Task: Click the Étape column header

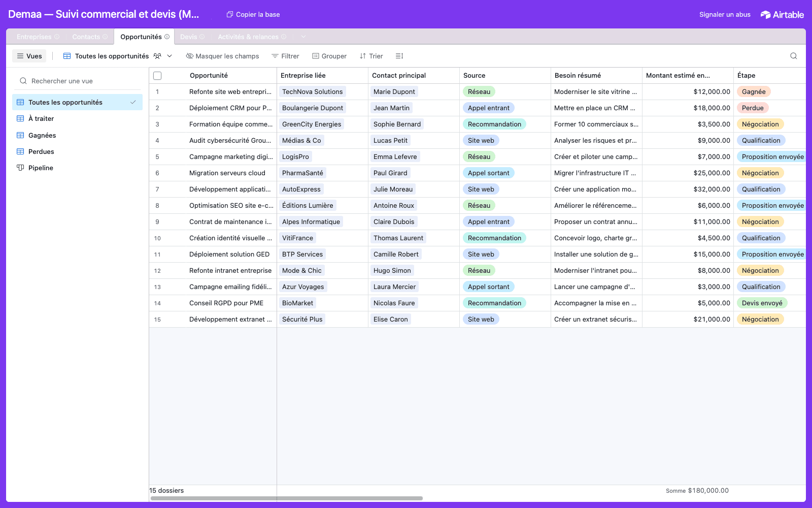Action: [769, 76]
